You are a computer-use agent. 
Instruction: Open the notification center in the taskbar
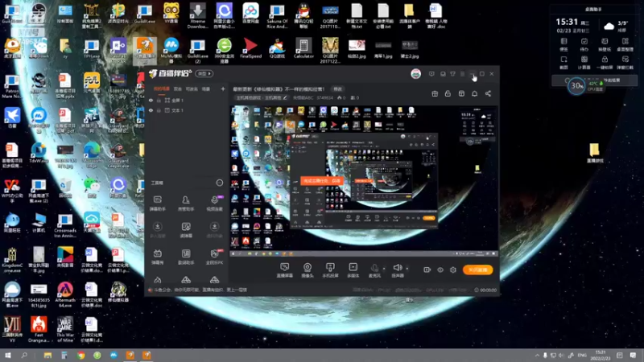633,356
